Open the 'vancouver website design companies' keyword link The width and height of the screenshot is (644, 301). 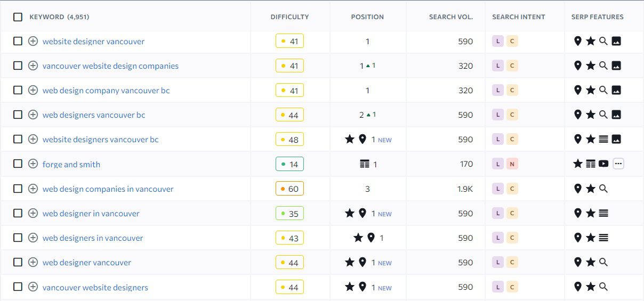[110, 66]
